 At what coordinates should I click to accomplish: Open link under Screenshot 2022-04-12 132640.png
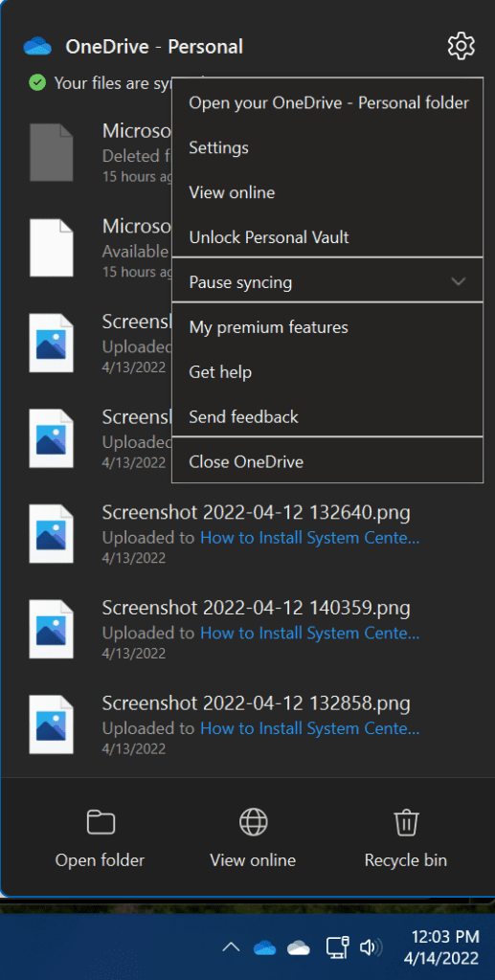click(310, 538)
